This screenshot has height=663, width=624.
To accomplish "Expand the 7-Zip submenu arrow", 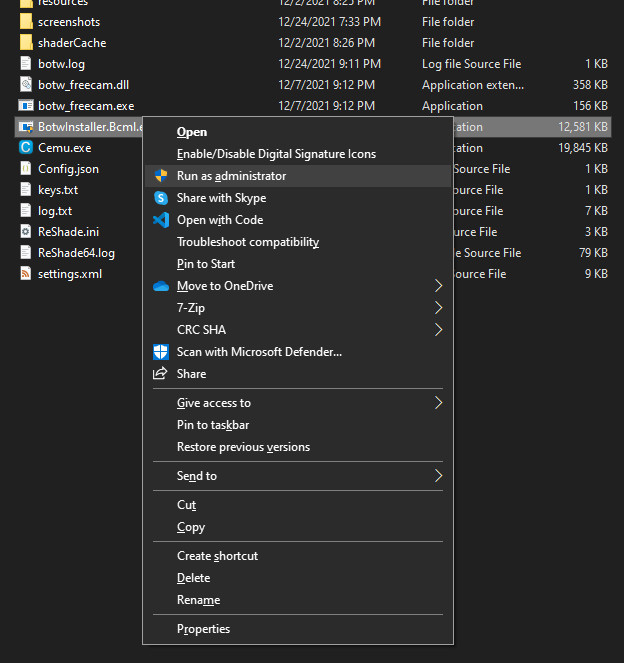I will [x=438, y=308].
